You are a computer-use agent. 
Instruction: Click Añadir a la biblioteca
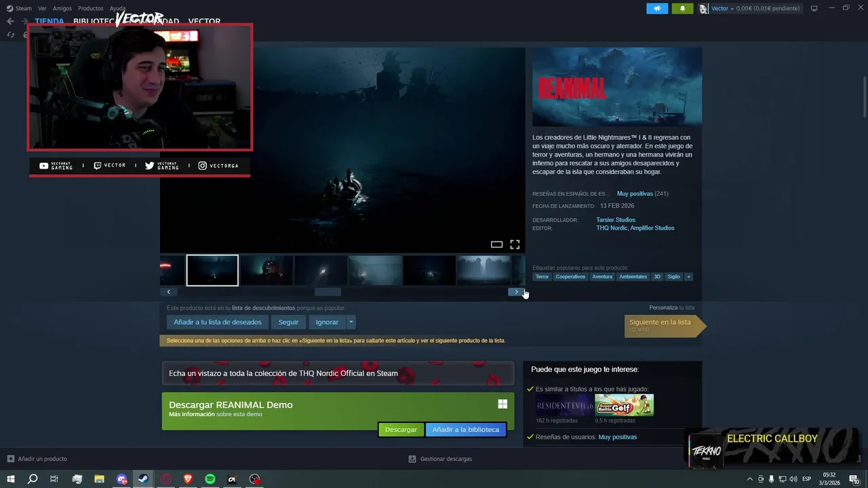(x=465, y=429)
